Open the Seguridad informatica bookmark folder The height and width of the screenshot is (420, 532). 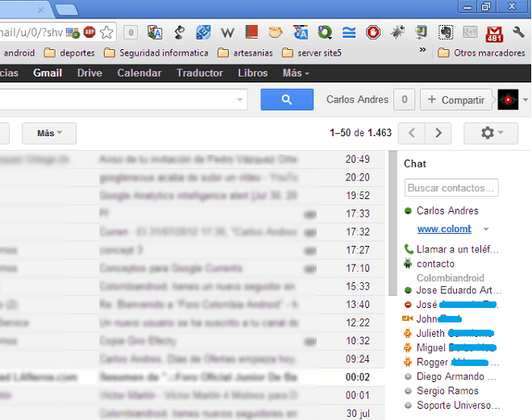point(156,53)
